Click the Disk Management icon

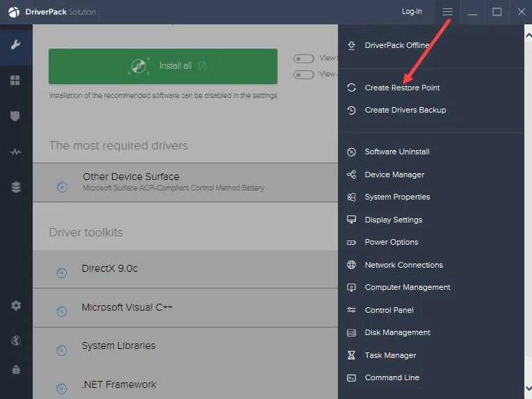tap(351, 332)
